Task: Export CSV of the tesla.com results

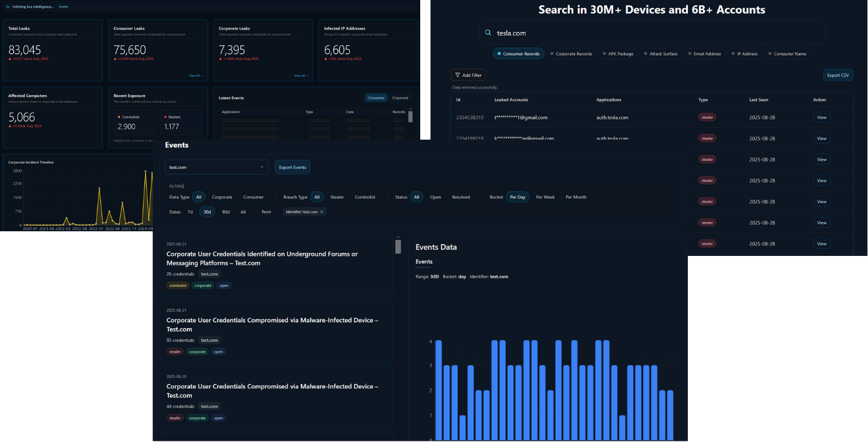Action: [x=837, y=75]
